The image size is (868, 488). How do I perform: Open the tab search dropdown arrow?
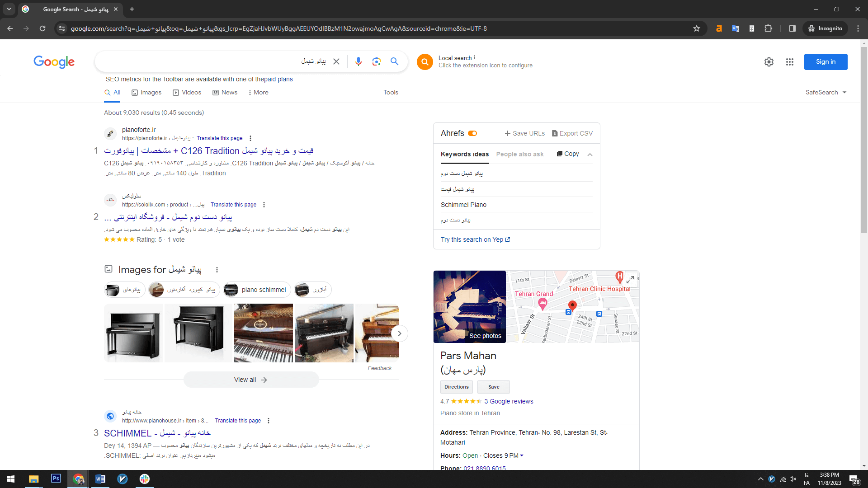(x=9, y=9)
